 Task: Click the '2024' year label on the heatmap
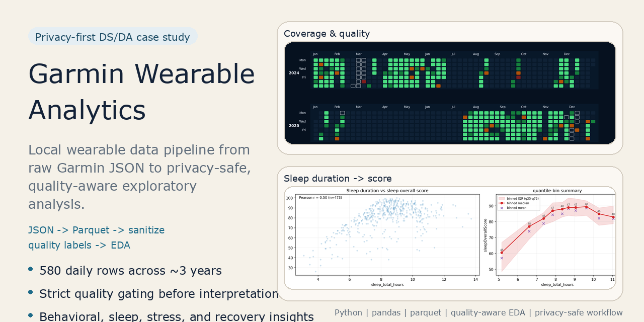point(294,73)
